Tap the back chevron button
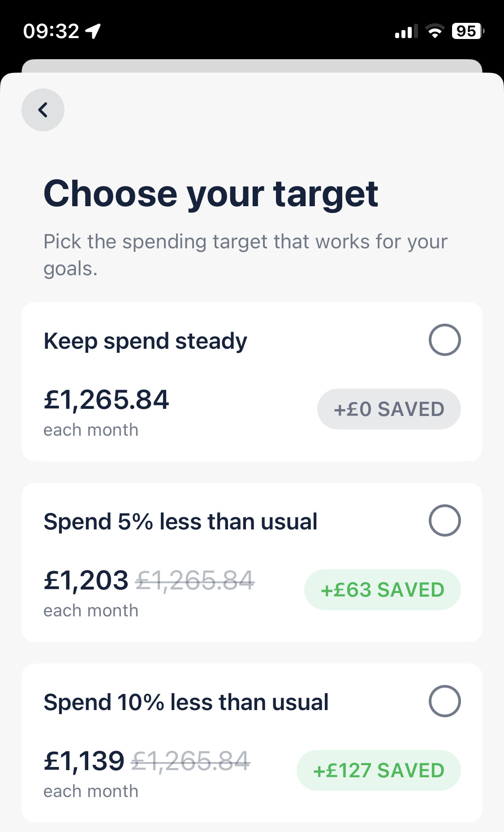 [43, 110]
